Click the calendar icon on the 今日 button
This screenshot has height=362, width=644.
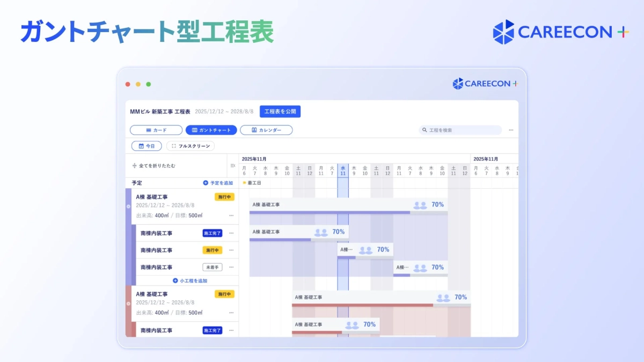tap(141, 146)
